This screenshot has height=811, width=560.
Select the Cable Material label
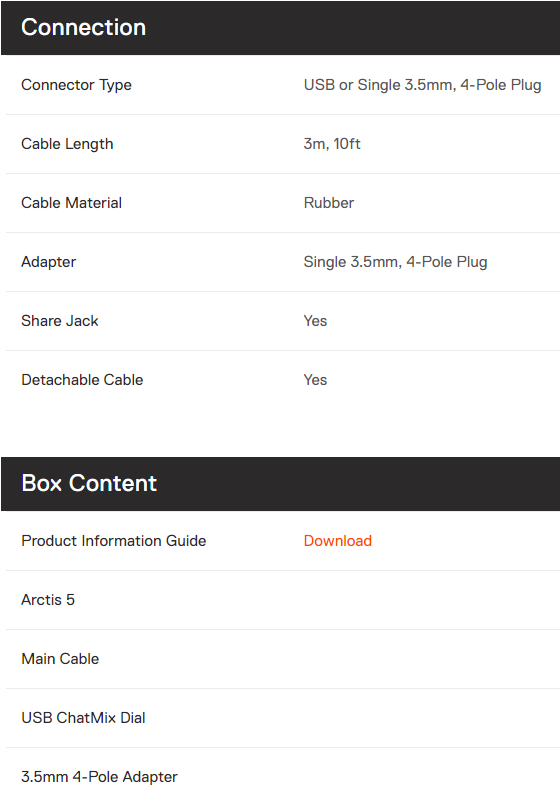click(71, 203)
